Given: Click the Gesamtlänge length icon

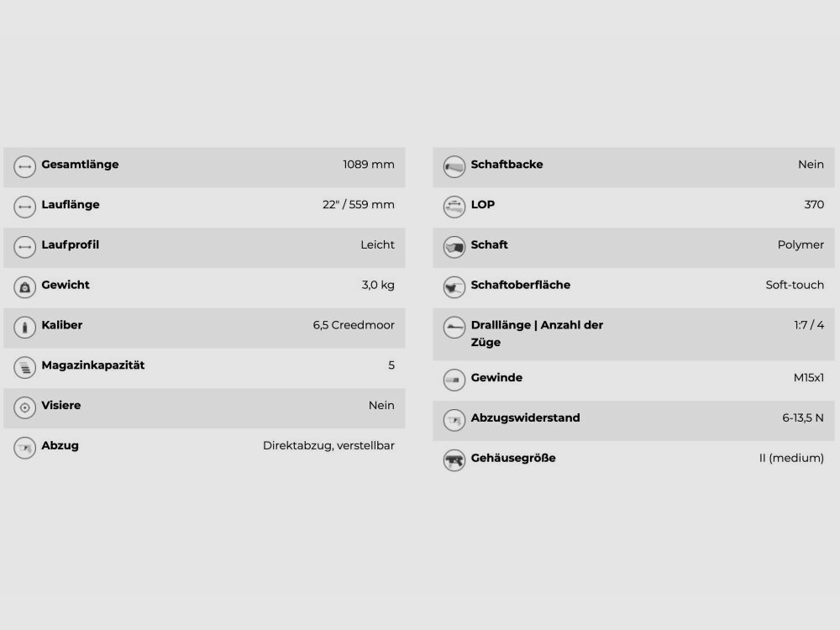Looking at the screenshot, I should tap(25, 166).
